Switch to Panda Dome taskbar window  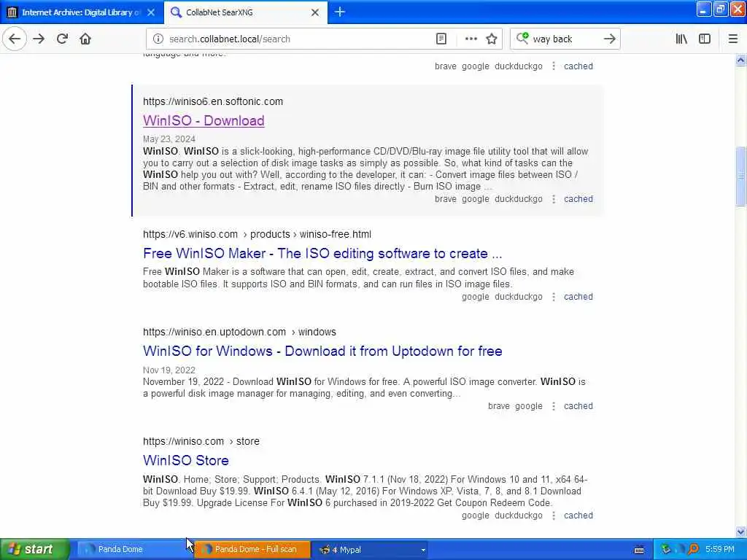[134, 550]
